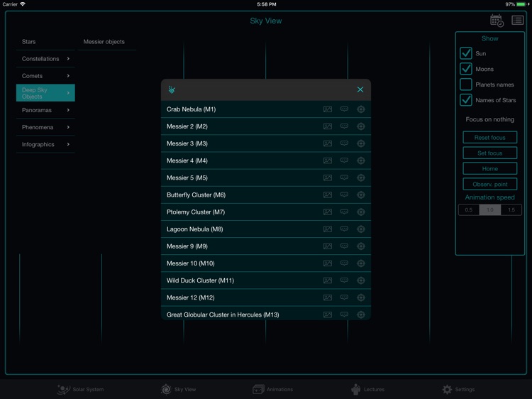Open the calendar date icon

497,21
